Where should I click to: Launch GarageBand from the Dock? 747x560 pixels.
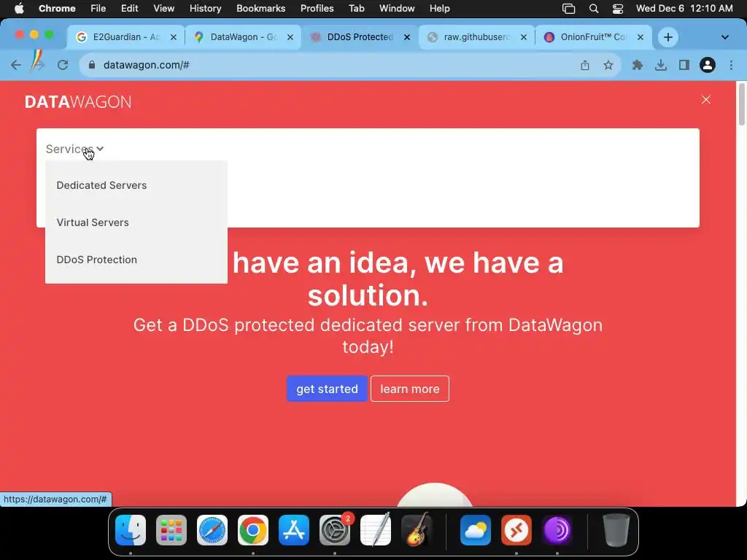[x=417, y=530]
